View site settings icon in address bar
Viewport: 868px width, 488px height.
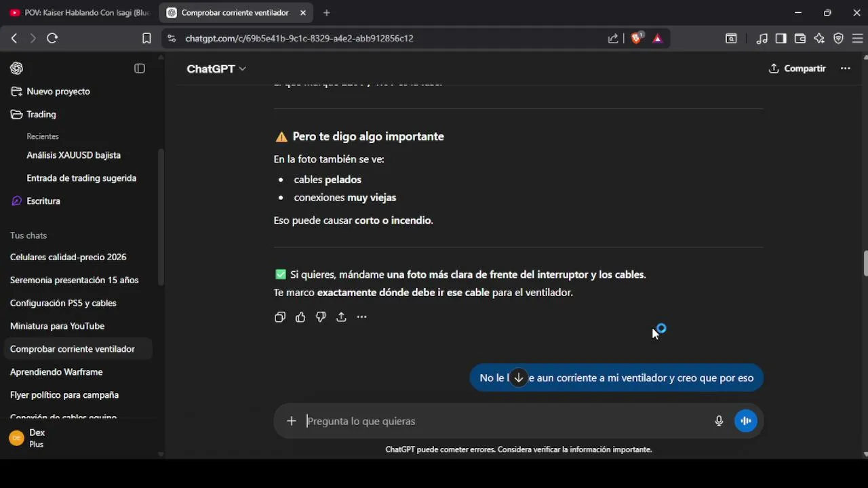(171, 39)
